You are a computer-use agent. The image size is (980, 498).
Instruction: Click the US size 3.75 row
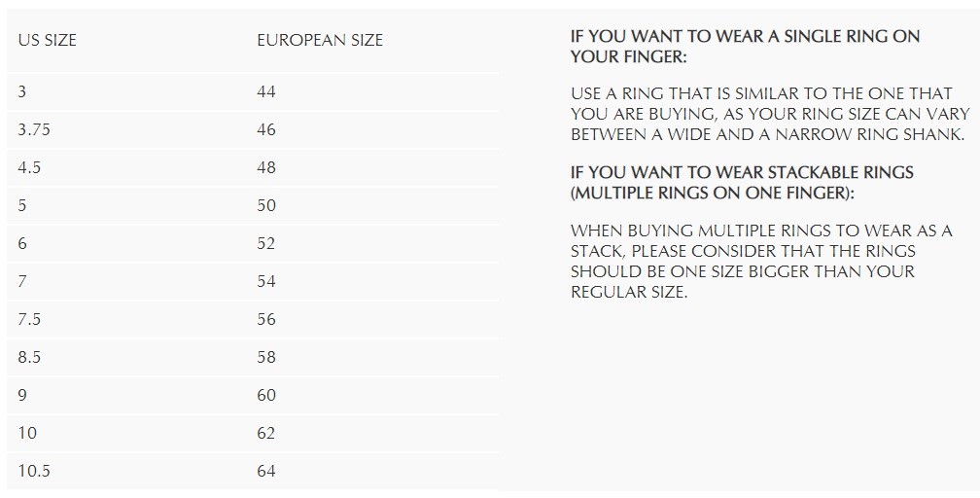[253, 130]
